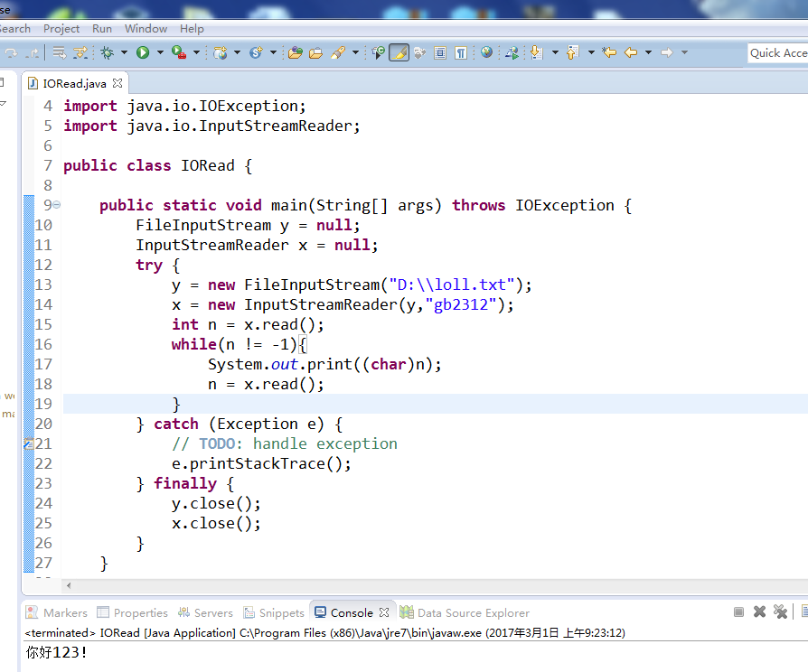Switch to the Markers tab
This screenshot has height=672, width=808.
[57, 612]
